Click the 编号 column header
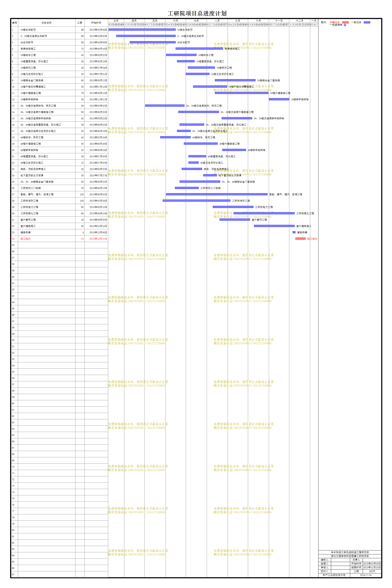The image size is (392, 588). click(x=15, y=23)
